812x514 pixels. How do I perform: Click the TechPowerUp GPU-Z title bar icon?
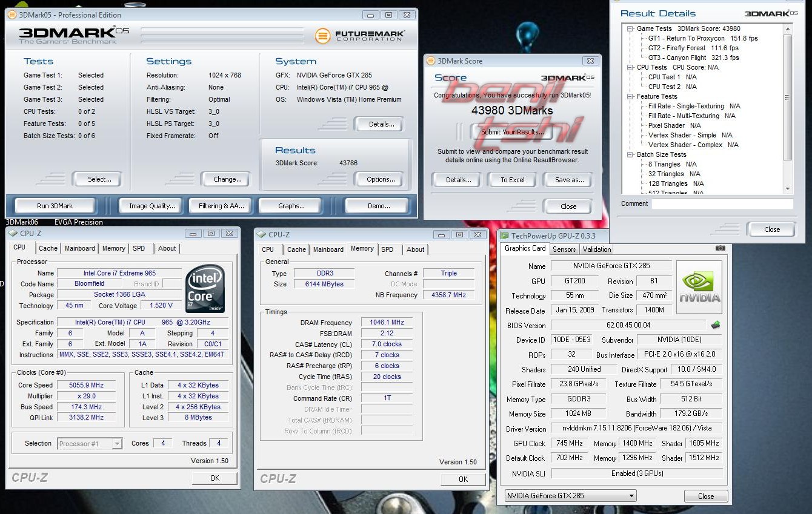504,236
